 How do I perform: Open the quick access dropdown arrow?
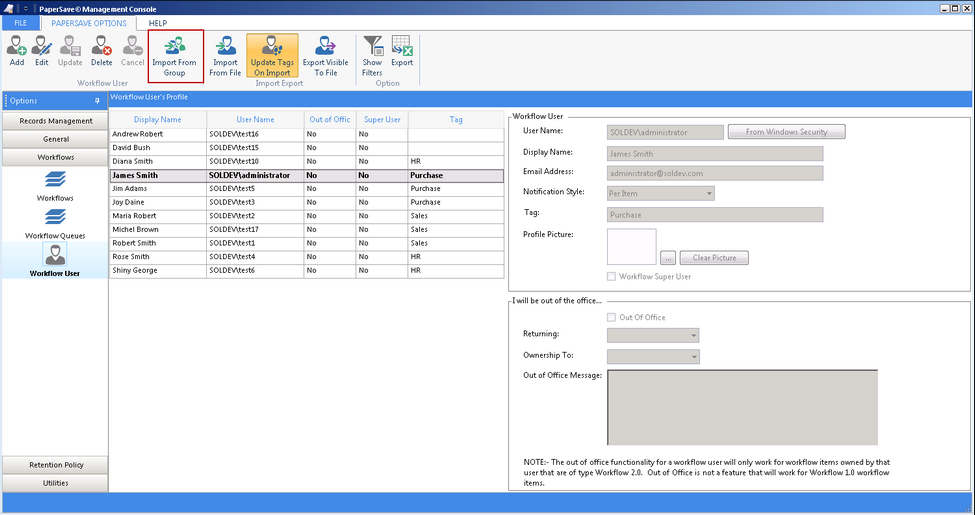[x=26, y=9]
